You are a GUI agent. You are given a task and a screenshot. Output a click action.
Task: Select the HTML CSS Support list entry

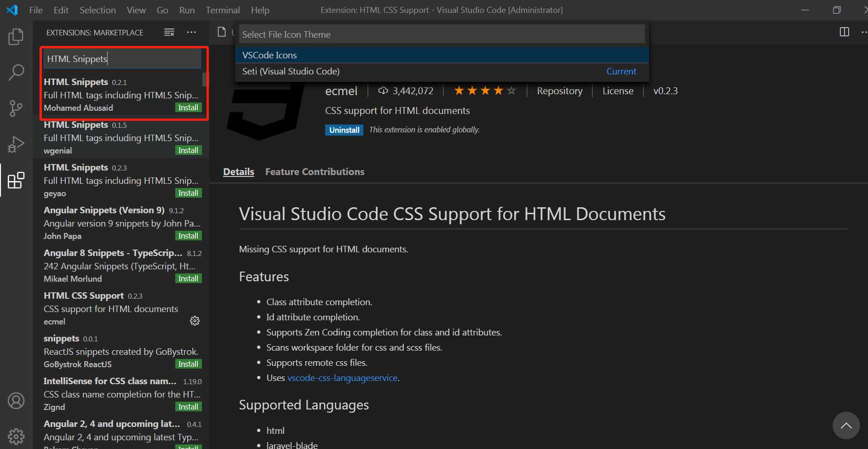coord(121,308)
